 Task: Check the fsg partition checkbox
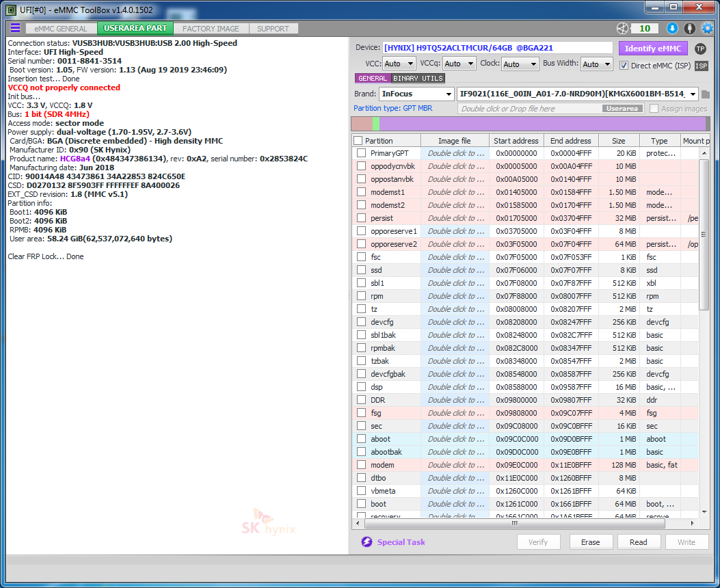pyautogui.click(x=362, y=413)
